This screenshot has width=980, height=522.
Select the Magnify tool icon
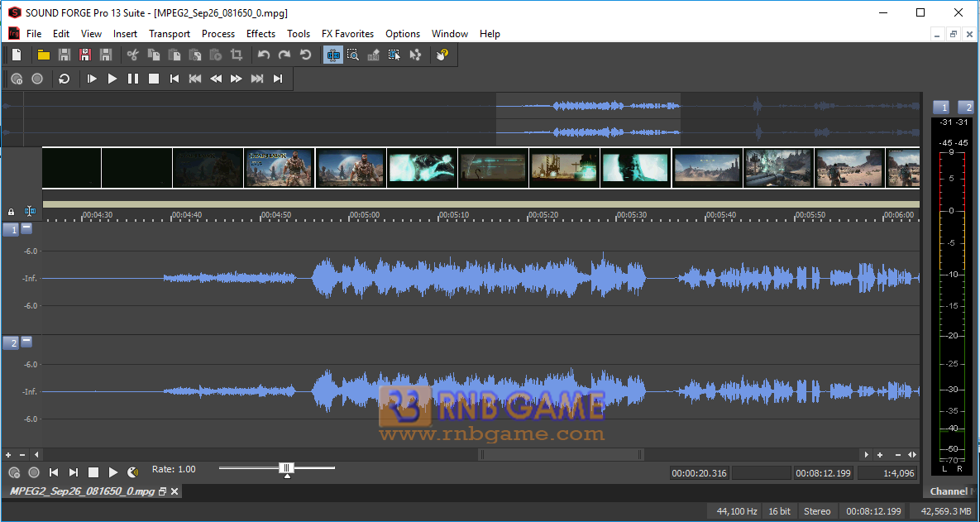click(x=353, y=55)
